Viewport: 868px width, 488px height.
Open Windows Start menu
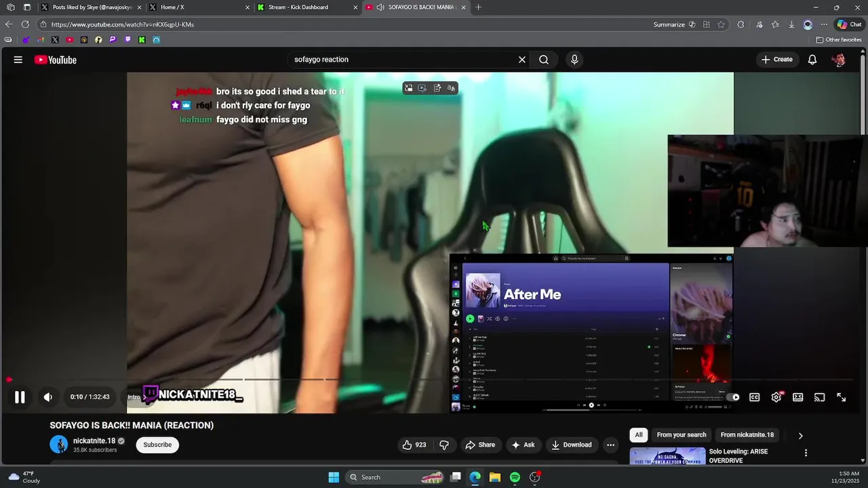pyautogui.click(x=334, y=477)
